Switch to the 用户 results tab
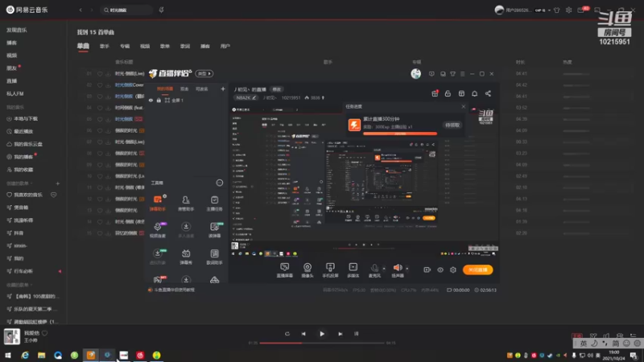Viewport: 644px width, 362px height. [x=225, y=47]
